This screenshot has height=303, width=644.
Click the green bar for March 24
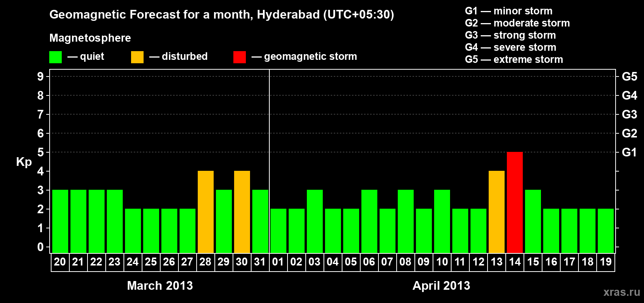tap(133, 231)
